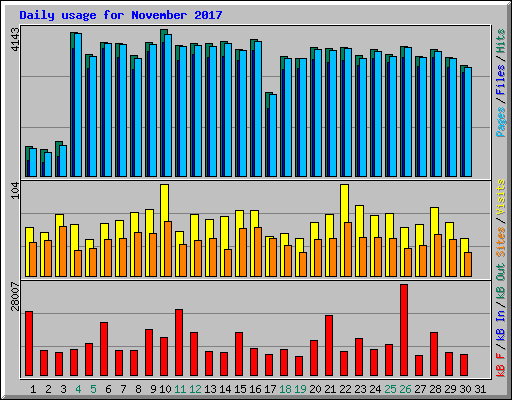Click day label 26 on the x-axis
Image resolution: width=512 pixels, height=400 pixels.
point(405,389)
